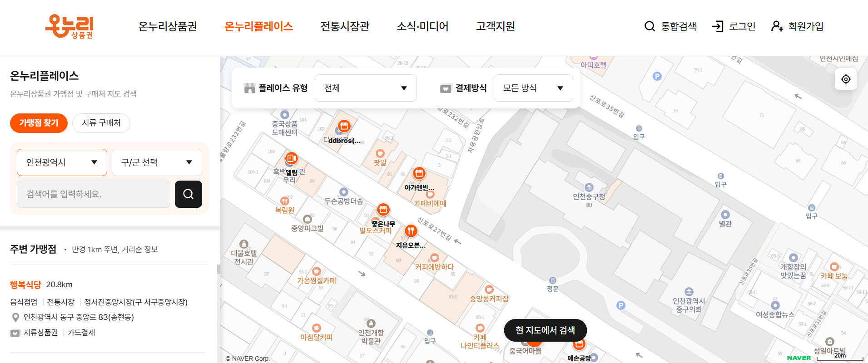This screenshot has width=868, height=363.
Task: Click the 중국상품 도매센터 map label
Action: point(285,128)
